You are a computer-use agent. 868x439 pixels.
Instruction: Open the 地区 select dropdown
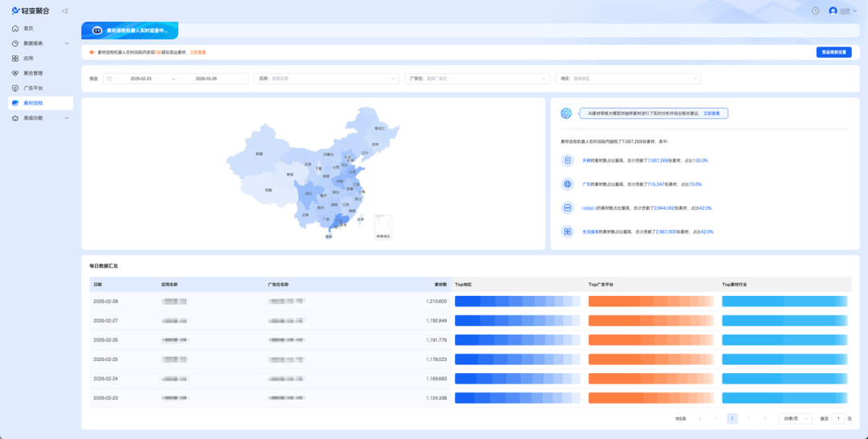pyautogui.click(x=628, y=79)
